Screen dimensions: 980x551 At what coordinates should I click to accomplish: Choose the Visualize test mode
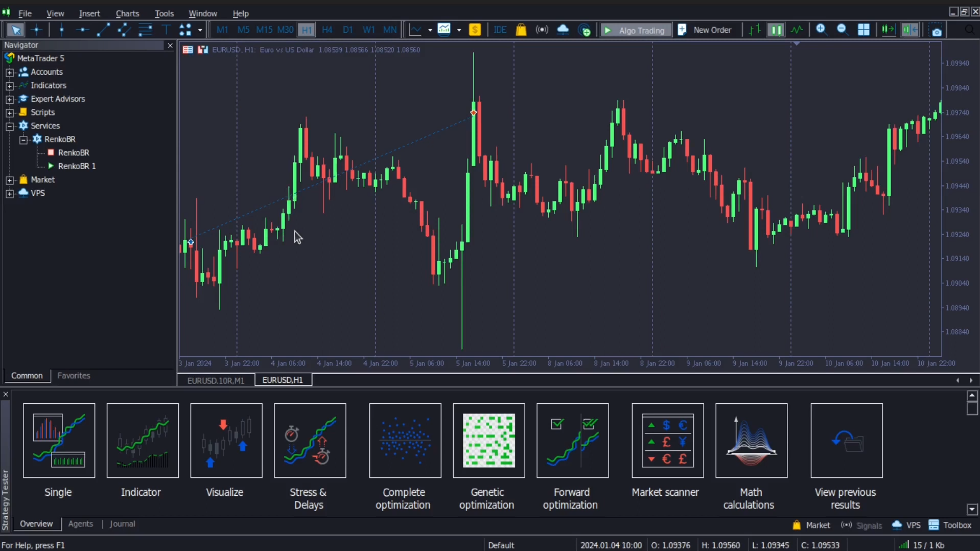point(226,451)
